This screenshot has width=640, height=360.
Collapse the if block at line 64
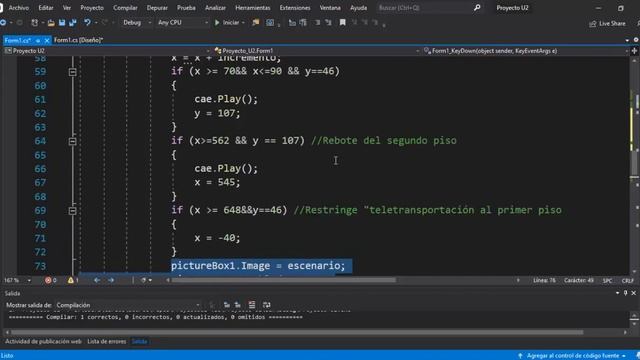tap(73, 142)
